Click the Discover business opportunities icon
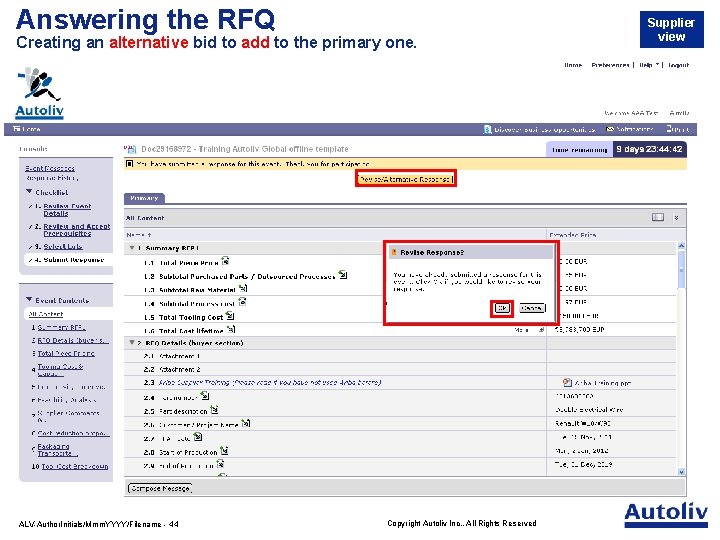Image resolution: width=720 pixels, height=540 pixels. 488,129
